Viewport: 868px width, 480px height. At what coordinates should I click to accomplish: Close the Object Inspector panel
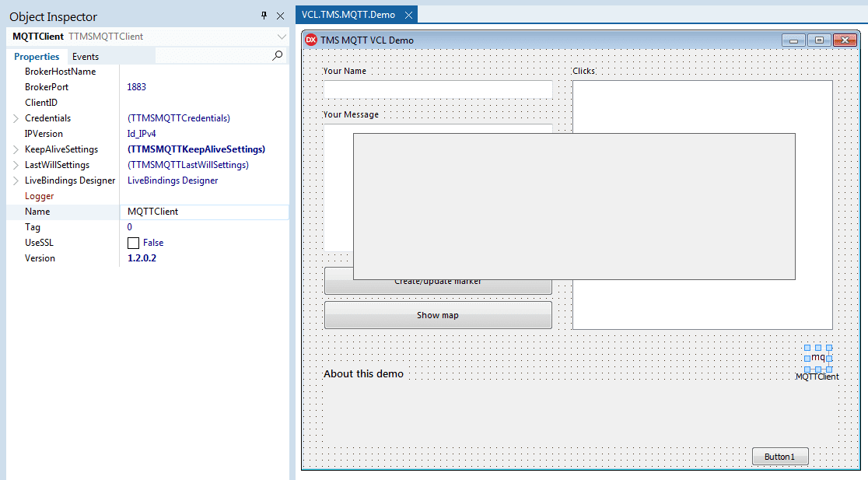[x=281, y=16]
